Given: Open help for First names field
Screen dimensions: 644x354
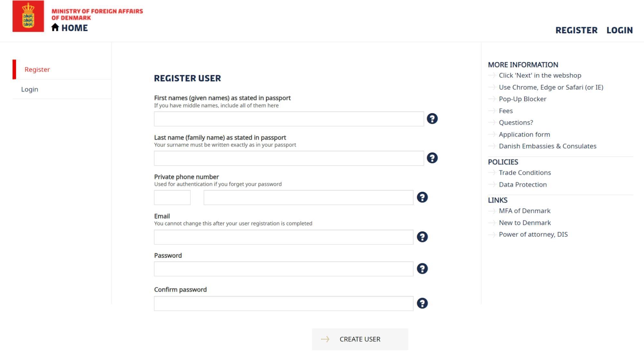Looking at the screenshot, I should pyautogui.click(x=433, y=119).
